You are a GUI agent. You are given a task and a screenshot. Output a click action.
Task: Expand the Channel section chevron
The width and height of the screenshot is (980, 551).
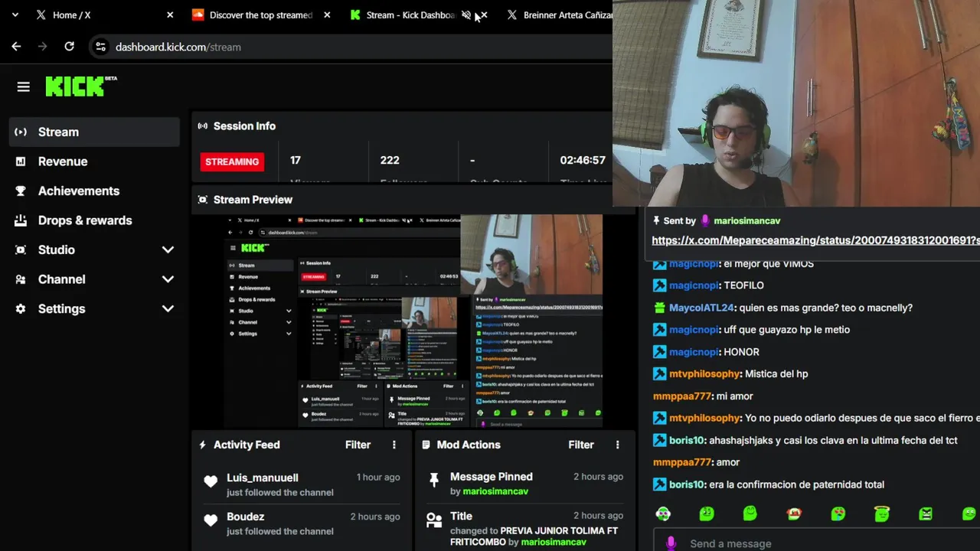pos(168,279)
